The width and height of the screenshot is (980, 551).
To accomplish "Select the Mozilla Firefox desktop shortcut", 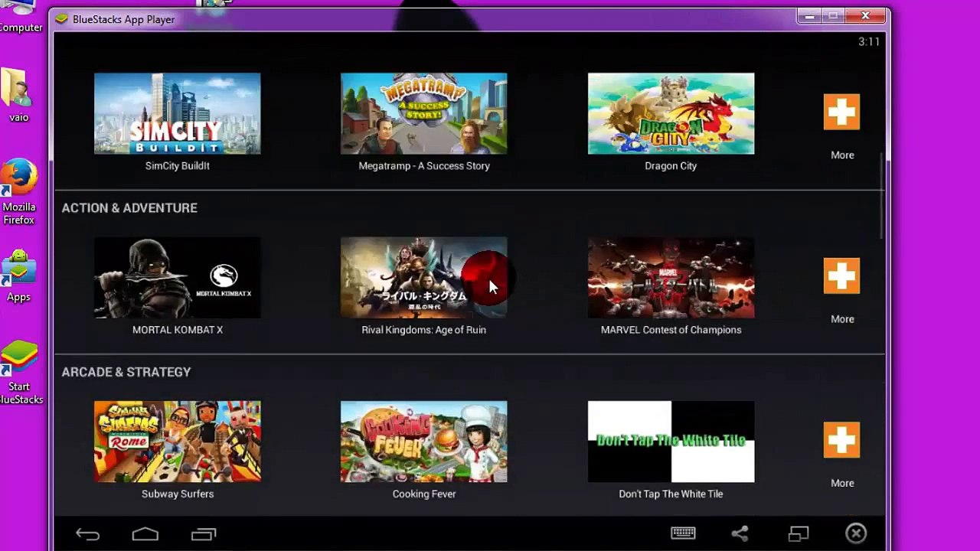I will click(18, 192).
